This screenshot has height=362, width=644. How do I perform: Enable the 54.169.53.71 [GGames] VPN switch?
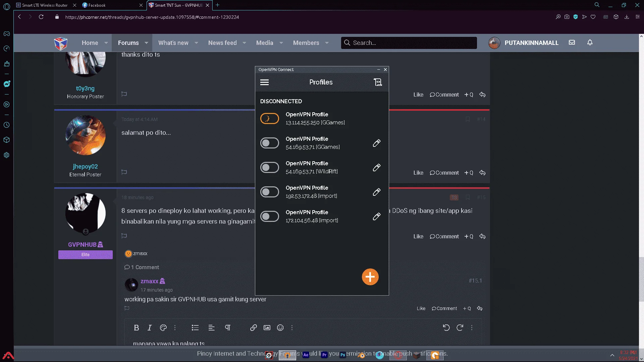coord(269,143)
